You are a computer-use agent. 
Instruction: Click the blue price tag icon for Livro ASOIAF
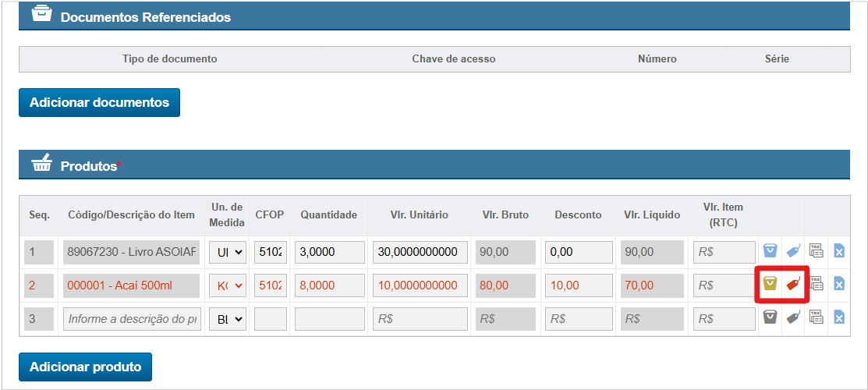[x=793, y=252]
